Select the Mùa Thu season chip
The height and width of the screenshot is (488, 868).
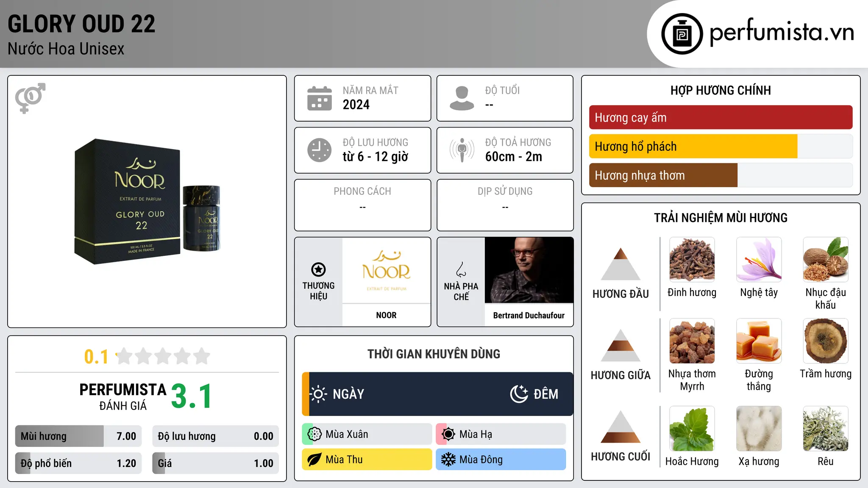click(367, 460)
